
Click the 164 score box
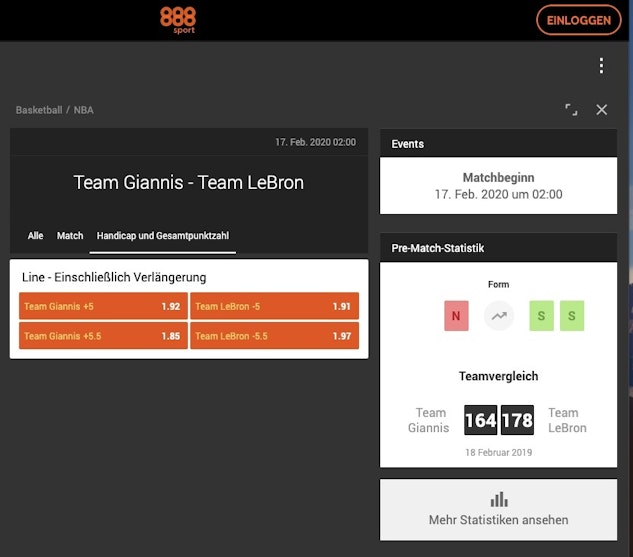point(481,420)
